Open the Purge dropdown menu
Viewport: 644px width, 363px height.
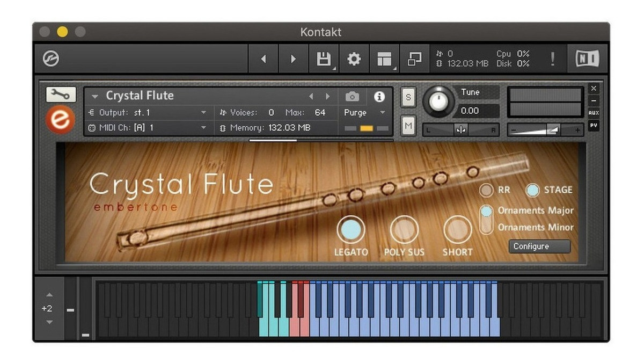click(364, 113)
